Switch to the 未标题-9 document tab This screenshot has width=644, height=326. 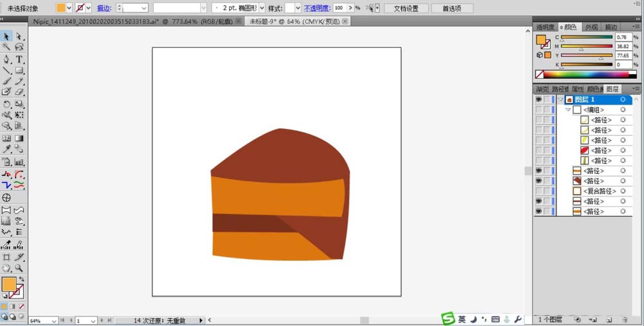[x=294, y=21]
